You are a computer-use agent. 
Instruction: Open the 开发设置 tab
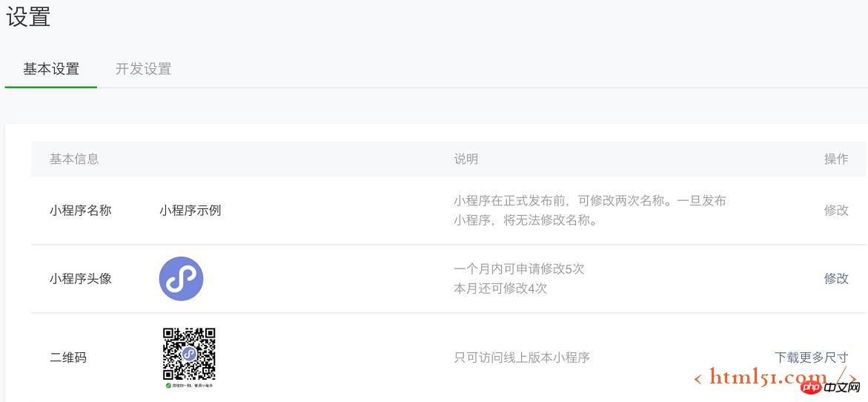pyautogui.click(x=144, y=69)
